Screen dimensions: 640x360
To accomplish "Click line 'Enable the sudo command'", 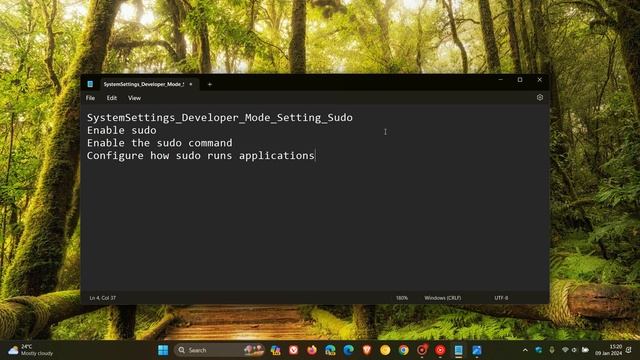I will 160,143.
